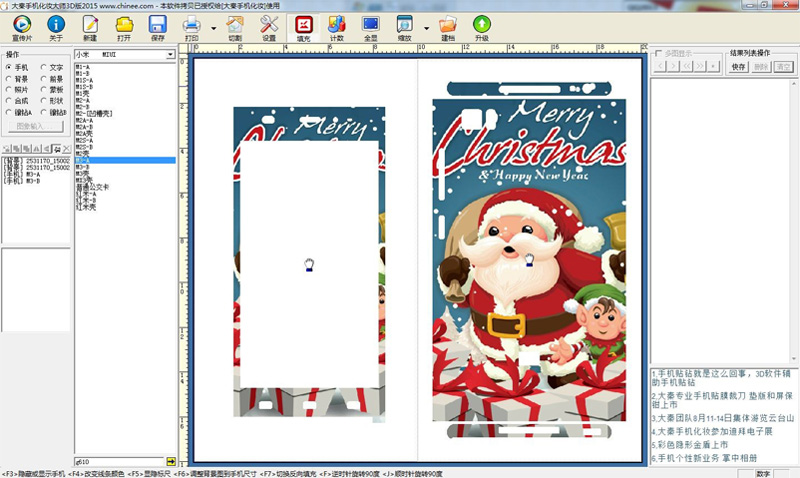Click result list vertical scrollbar
The image size is (800, 478).
(794, 220)
